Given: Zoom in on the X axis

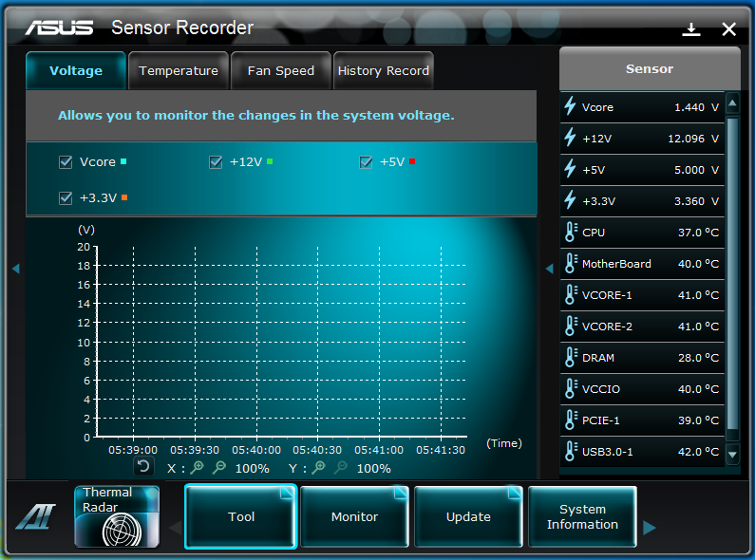Looking at the screenshot, I should click(197, 467).
